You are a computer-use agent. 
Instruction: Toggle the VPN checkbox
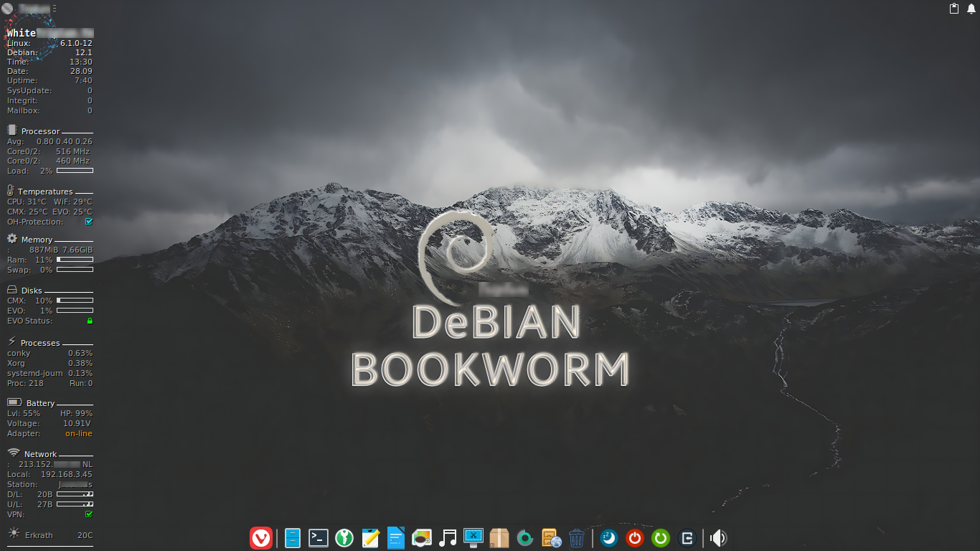(x=89, y=514)
